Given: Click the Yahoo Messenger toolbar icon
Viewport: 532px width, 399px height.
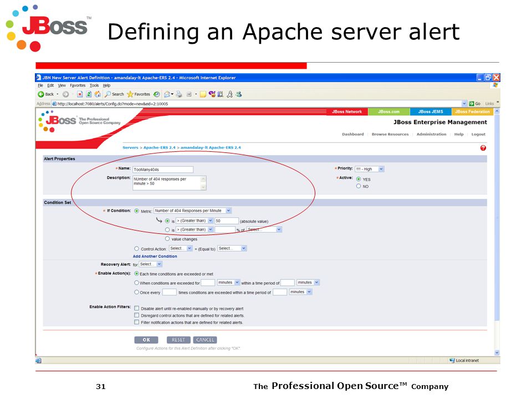Looking at the screenshot, I should coord(212,94).
